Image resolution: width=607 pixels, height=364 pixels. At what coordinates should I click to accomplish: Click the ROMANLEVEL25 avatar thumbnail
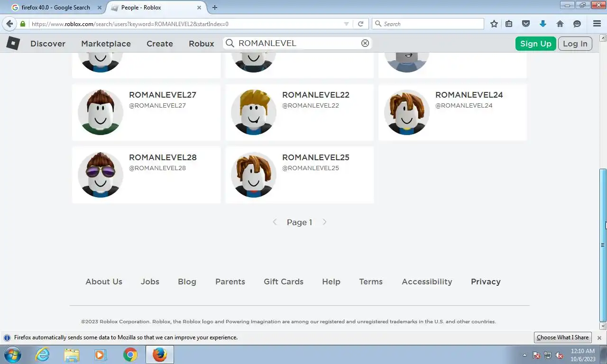point(254,175)
